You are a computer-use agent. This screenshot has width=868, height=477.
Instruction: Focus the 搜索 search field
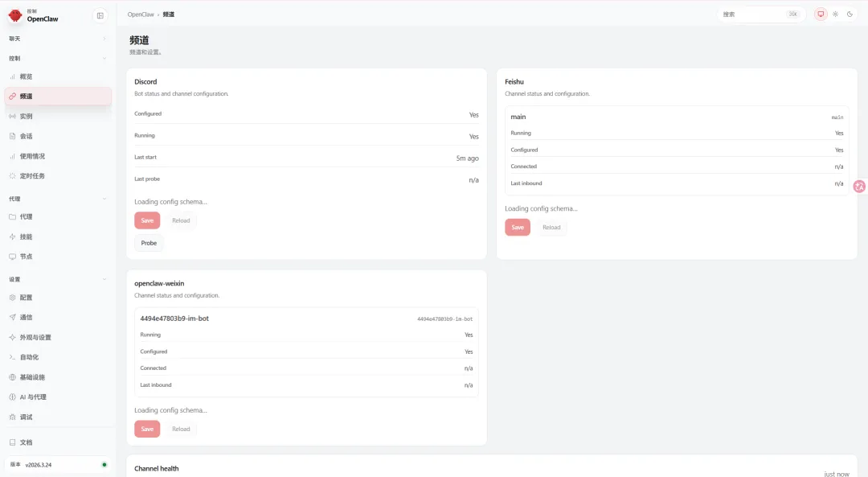(761, 14)
